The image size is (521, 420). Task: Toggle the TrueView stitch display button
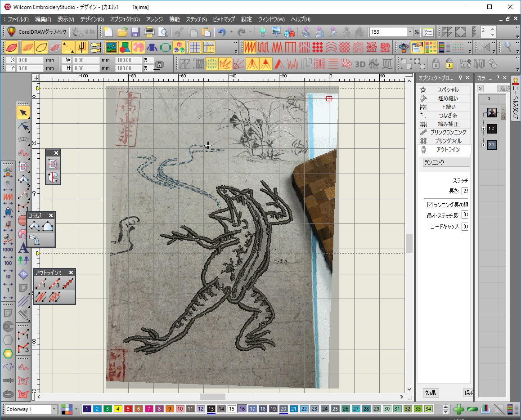click(x=12, y=48)
